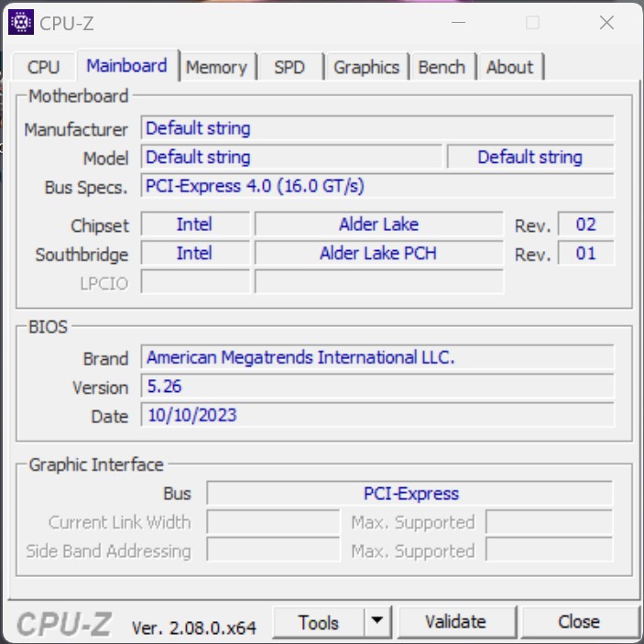Viewport: 644px width, 644px height.
Task: Select the Mainboard tab
Action: [127, 66]
